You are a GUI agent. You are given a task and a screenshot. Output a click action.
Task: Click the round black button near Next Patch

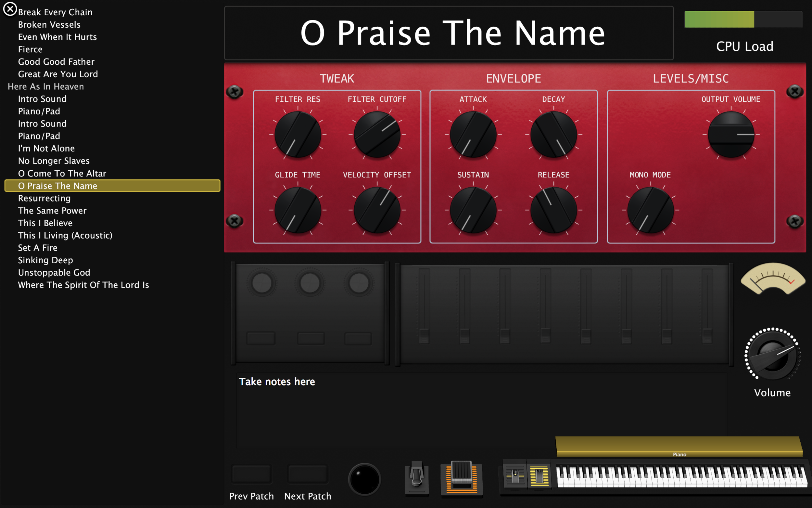364,479
